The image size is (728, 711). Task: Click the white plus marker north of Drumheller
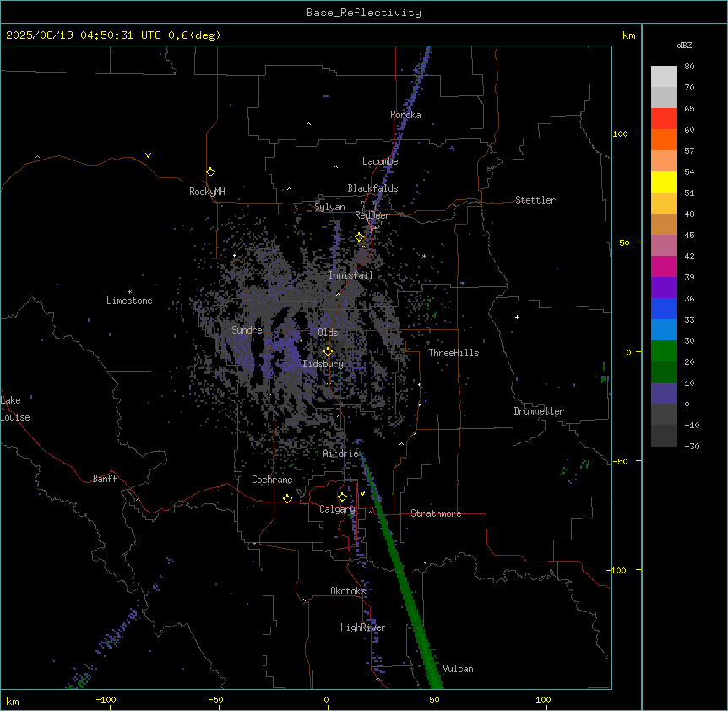click(517, 317)
